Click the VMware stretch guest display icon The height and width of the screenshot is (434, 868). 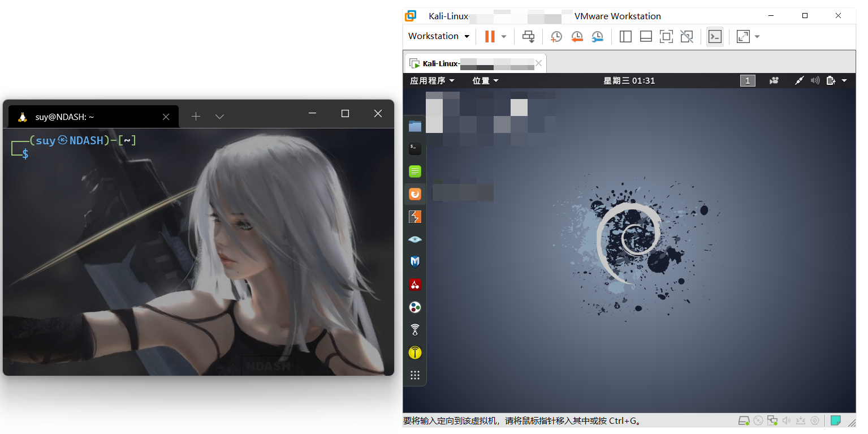pos(743,36)
